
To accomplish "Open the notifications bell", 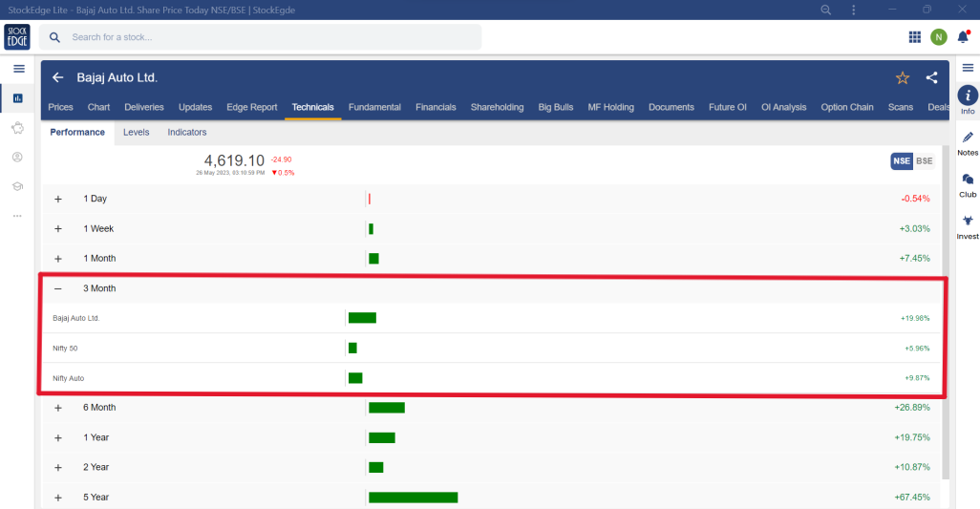I will (963, 37).
